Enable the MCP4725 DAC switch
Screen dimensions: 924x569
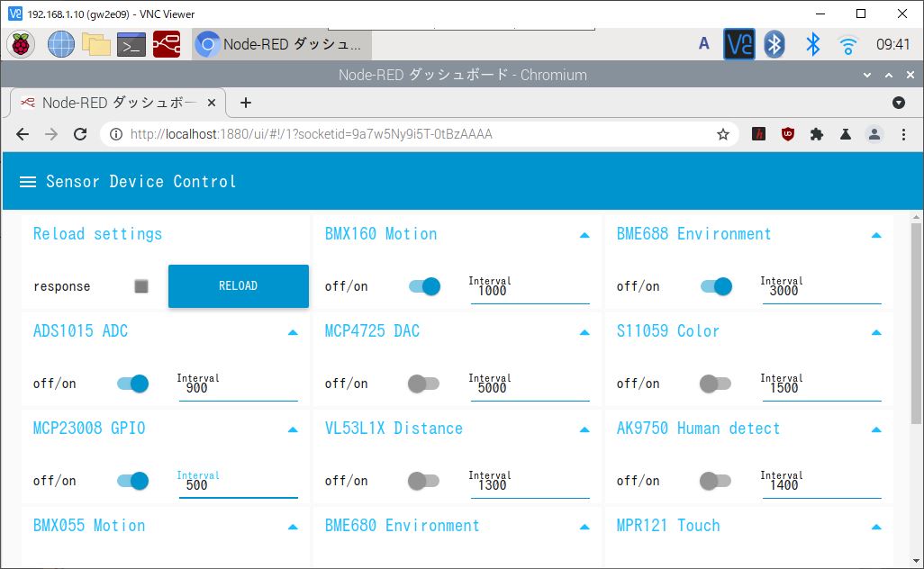[424, 384]
